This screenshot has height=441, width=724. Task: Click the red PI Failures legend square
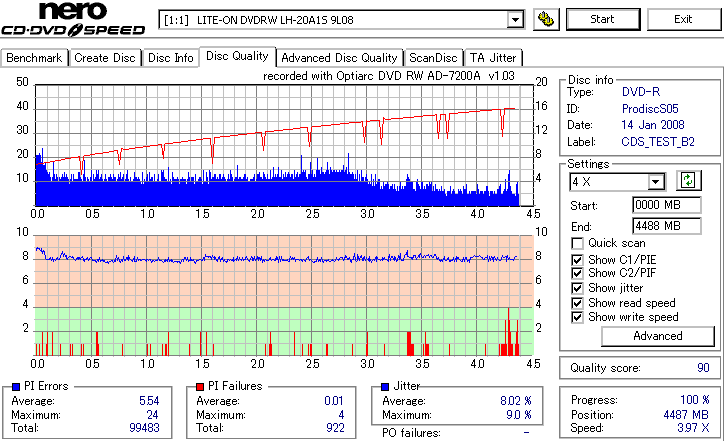200,387
